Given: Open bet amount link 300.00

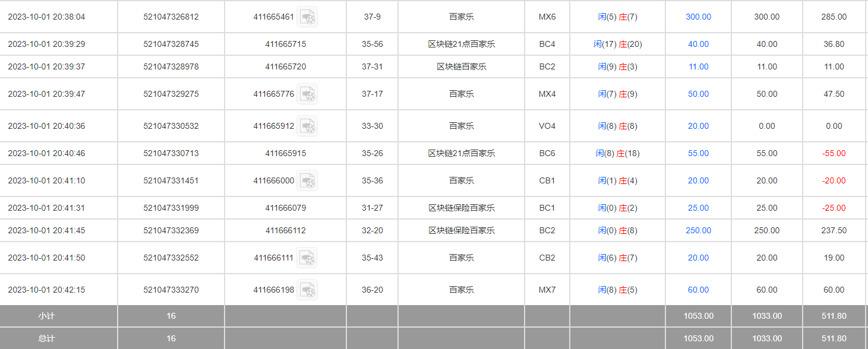Looking at the screenshot, I should (698, 17).
